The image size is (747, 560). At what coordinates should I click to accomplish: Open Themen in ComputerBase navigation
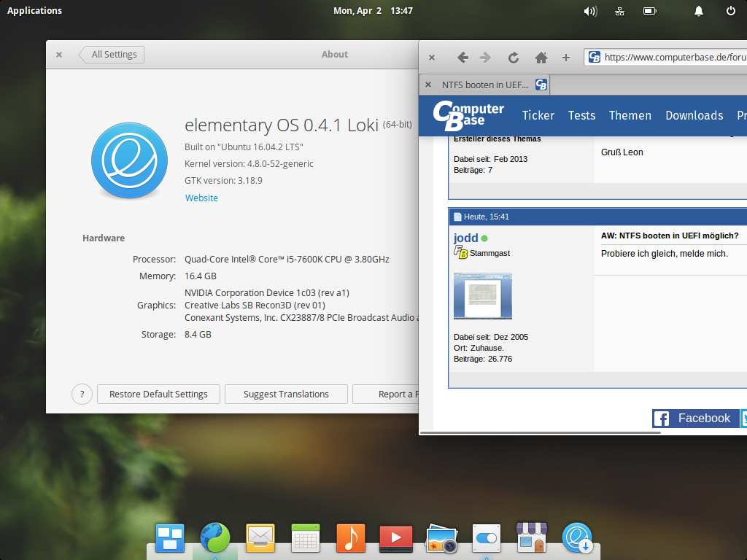630,115
